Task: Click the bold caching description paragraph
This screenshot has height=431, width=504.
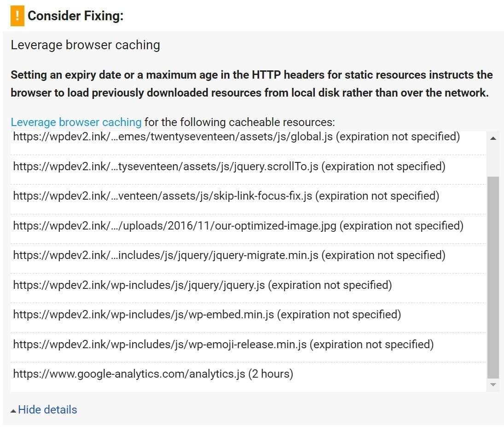Action: (x=251, y=84)
